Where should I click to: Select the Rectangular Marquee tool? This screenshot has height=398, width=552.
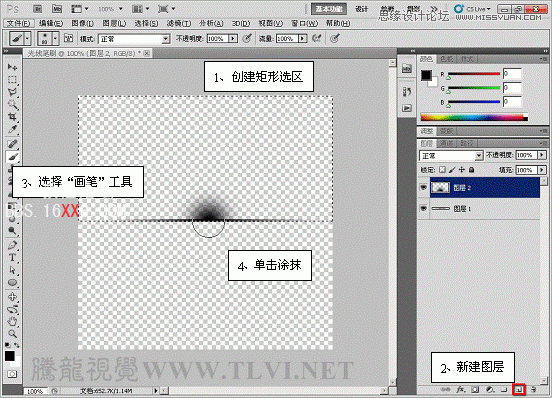12,79
